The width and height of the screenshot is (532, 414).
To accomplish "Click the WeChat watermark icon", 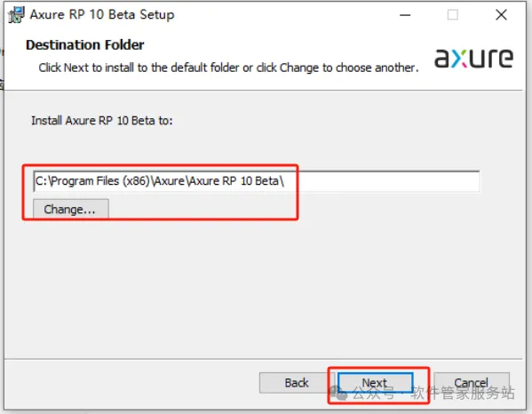I will [x=338, y=393].
